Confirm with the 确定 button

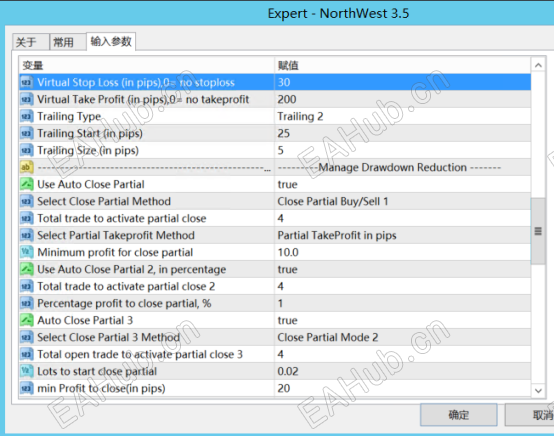[459, 415]
